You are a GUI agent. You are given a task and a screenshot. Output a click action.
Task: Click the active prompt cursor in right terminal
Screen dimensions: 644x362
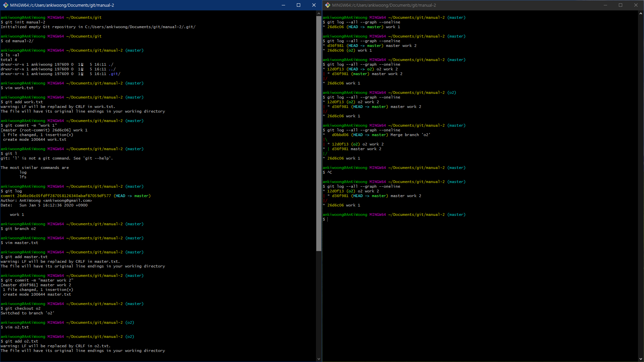(x=327, y=219)
